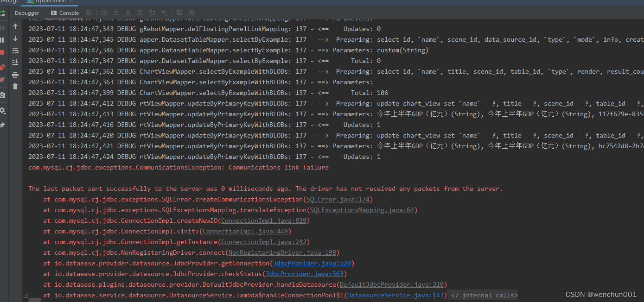Open SQLError.java:174 link
Screen dimensions: 644x302
click(338, 200)
